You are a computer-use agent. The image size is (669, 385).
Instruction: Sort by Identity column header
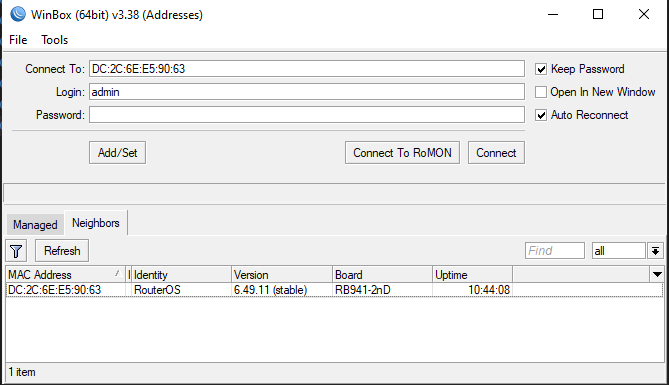[181, 274]
